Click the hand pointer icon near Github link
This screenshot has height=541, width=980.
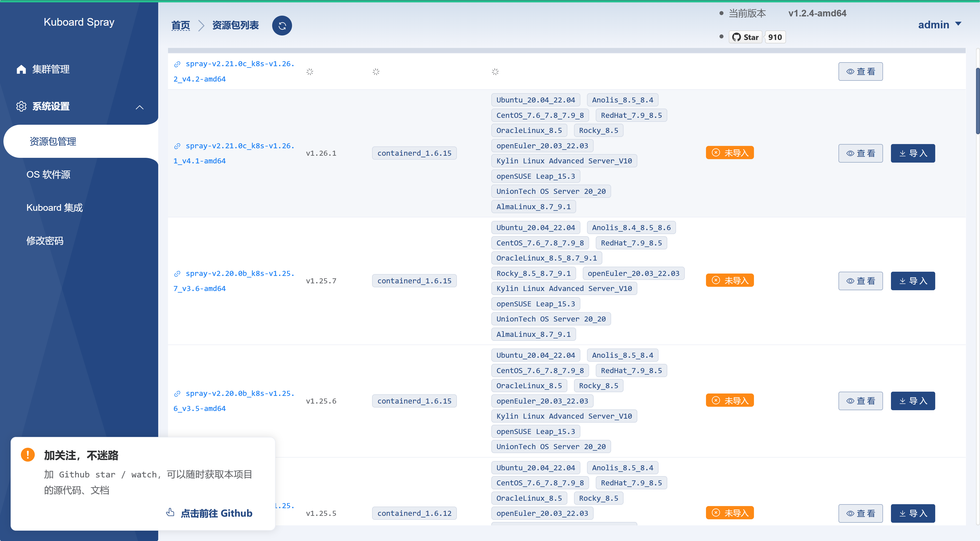170,512
